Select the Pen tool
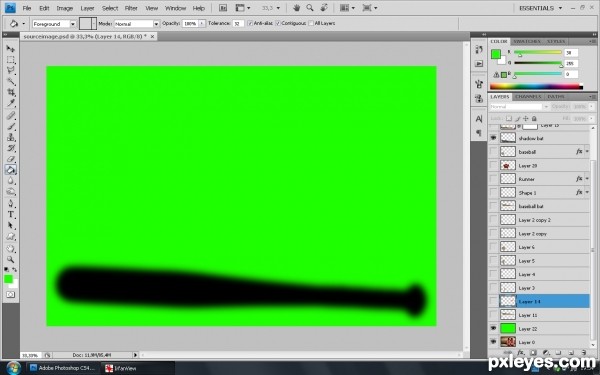Image resolution: width=600 pixels, height=375 pixels. tap(11, 204)
